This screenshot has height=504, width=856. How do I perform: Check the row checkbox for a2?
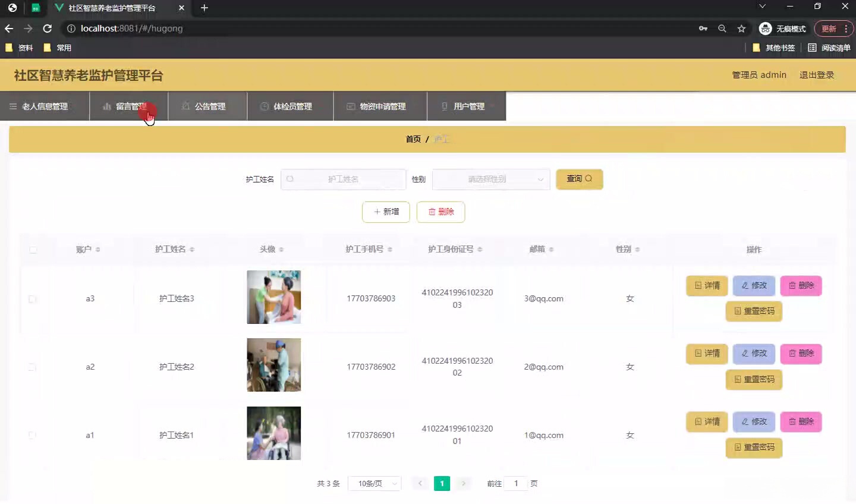point(33,367)
